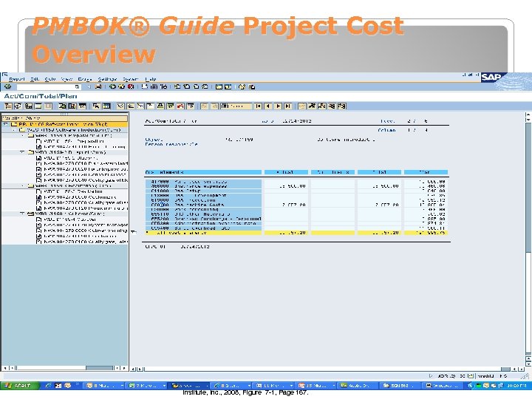Jump to last column arrow icon
The image size is (532, 399).
tap(287, 106)
